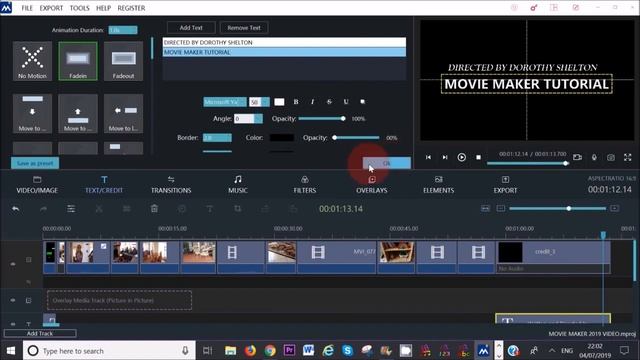Screen dimensions: 640x360
Task: Stop the preview playback
Action: pos(478,157)
